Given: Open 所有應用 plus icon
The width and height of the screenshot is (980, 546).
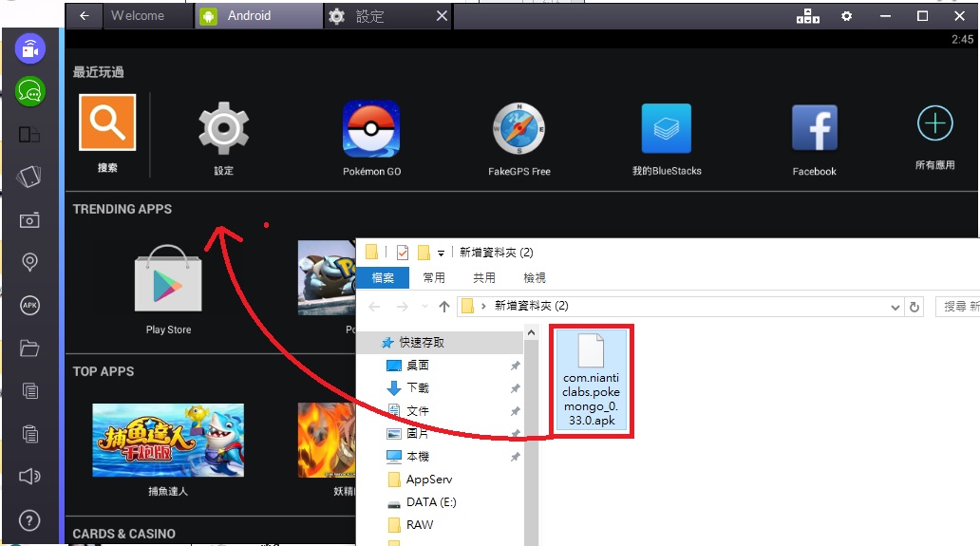Looking at the screenshot, I should (x=935, y=123).
